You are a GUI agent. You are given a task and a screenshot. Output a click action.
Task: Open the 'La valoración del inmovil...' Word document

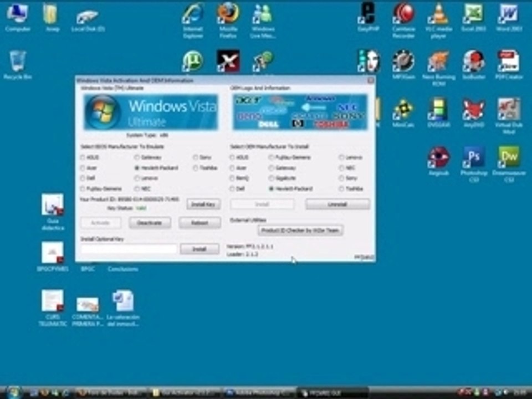click(x=123, y=308)
